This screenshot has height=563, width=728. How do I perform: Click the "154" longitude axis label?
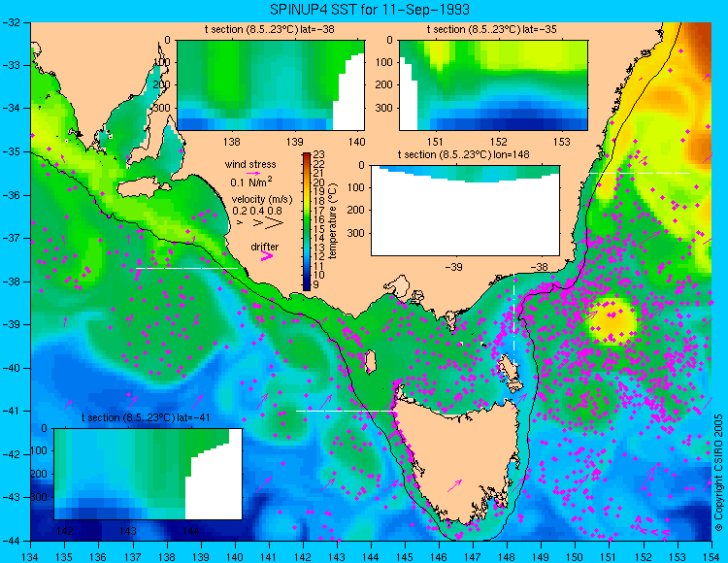pyautogui.click(x=711, y=557)
